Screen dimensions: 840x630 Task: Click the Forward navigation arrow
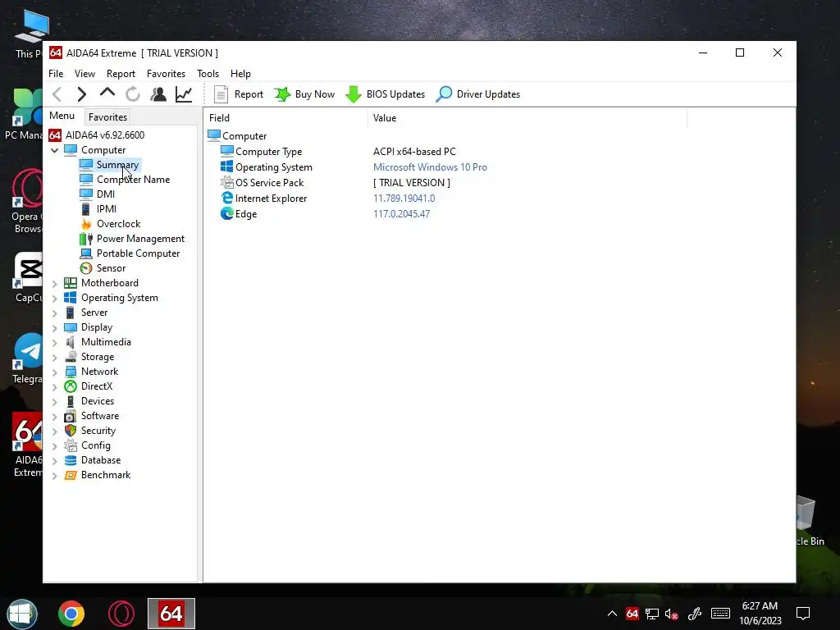[81, 94]
